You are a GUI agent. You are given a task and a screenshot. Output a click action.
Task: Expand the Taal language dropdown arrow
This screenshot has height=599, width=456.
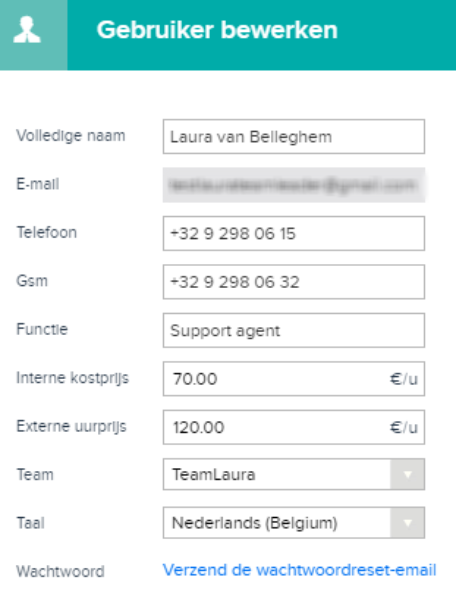[407, 523]
